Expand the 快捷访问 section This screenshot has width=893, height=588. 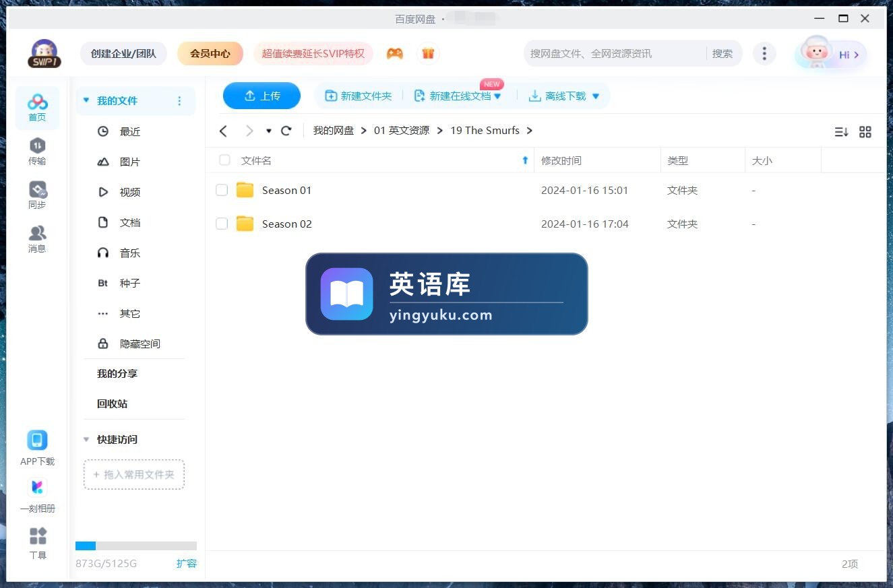pos(86,439)
